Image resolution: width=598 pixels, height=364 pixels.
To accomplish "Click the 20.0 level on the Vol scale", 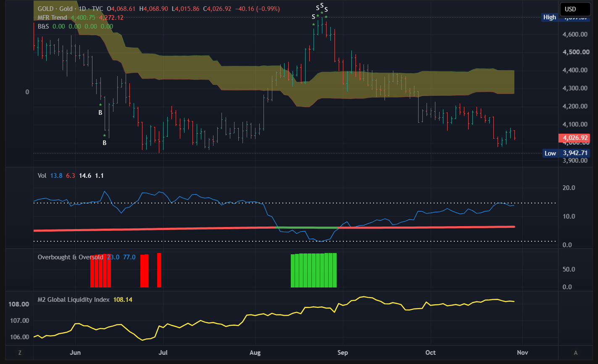I will point(569,188).
